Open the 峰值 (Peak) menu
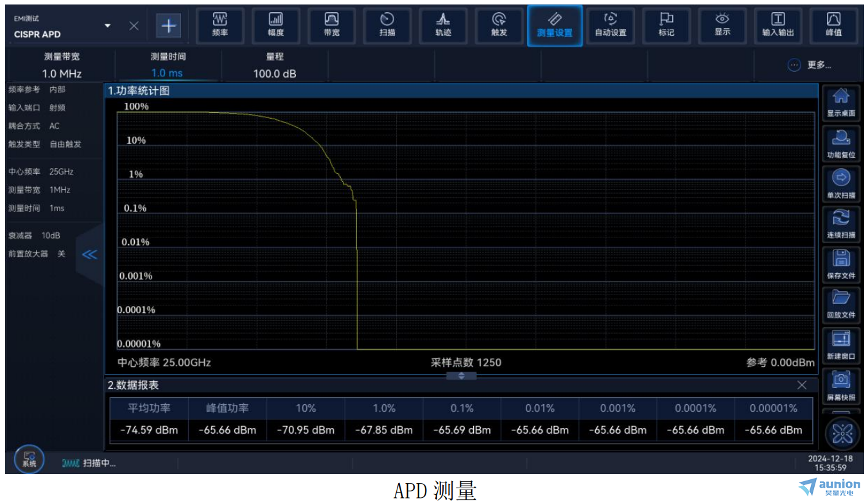The image size is (868, 503). [x=833, y=26]
